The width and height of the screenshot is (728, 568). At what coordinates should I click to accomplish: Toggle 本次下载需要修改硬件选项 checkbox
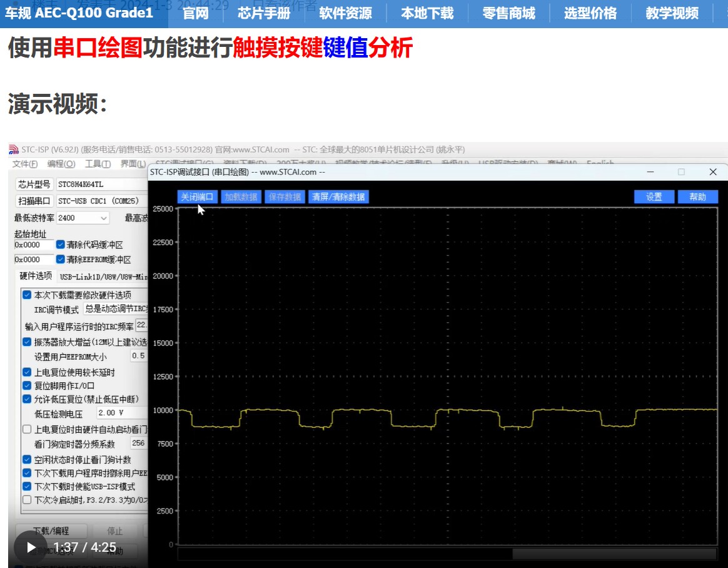(27, 295)
